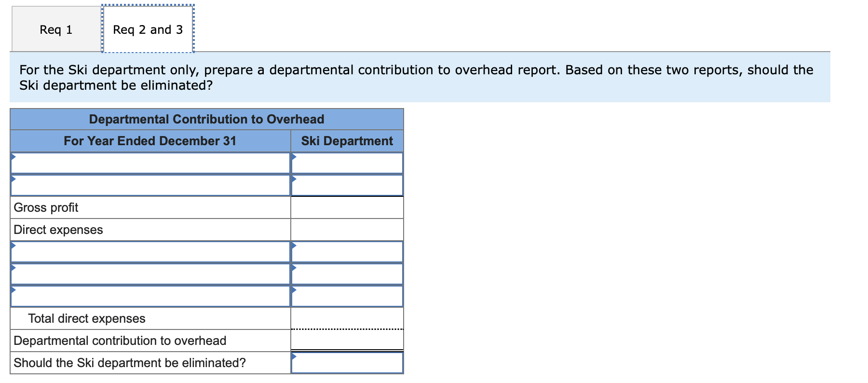Click first Ski Department amount field

(x=347, y=163)
